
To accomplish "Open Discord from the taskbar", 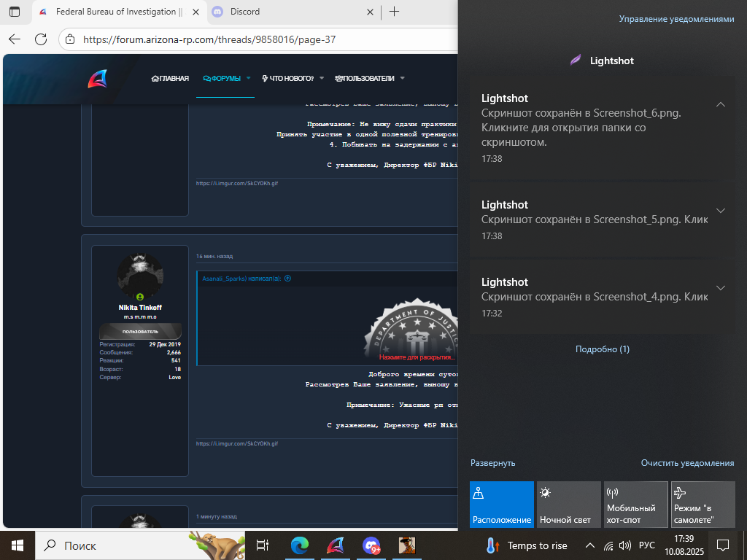I will [371, 545].
